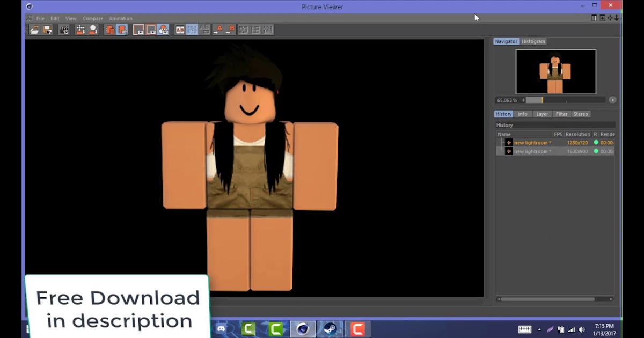The image size is (644, 338).
Task: Switch to the Navigator tab
Action: click(506, 41)
